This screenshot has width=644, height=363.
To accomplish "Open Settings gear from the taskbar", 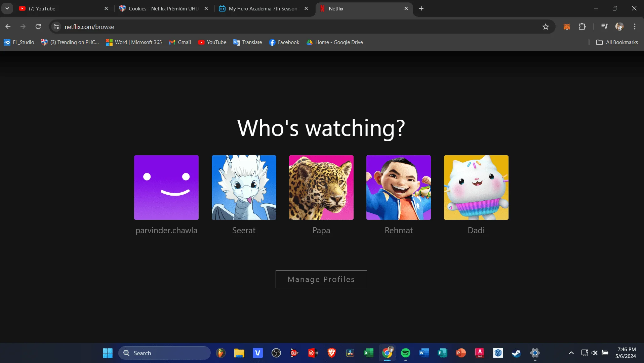I will (535, 353).
